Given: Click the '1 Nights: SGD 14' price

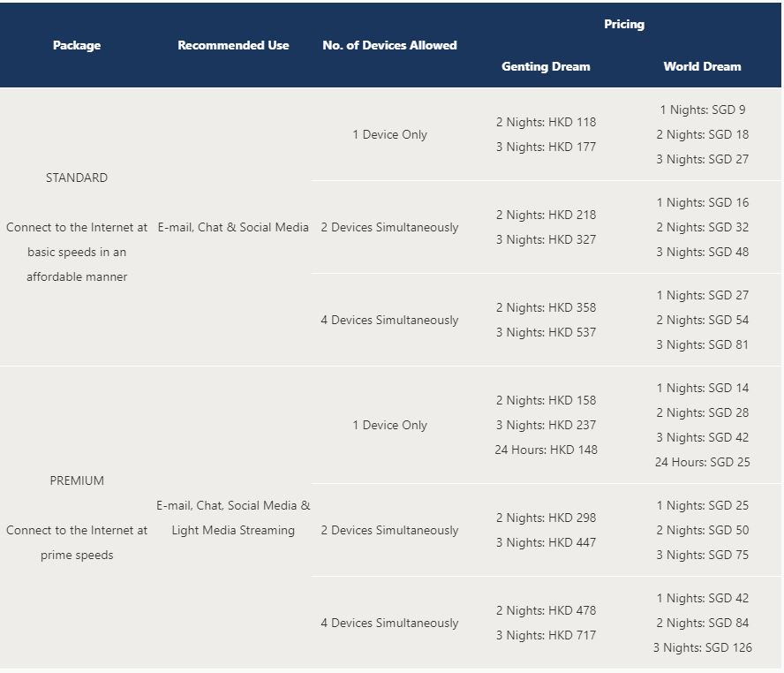Looking at the screenshot, I should coord(703,388).
